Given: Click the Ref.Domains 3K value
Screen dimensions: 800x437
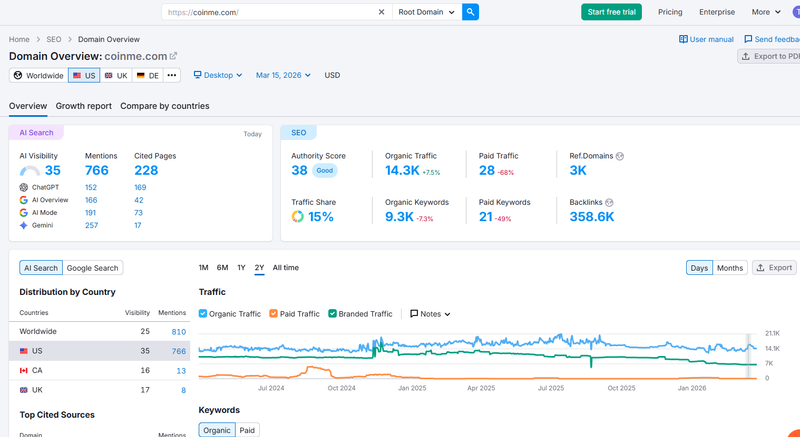Looking at the screenshot, I should (578, 171).
